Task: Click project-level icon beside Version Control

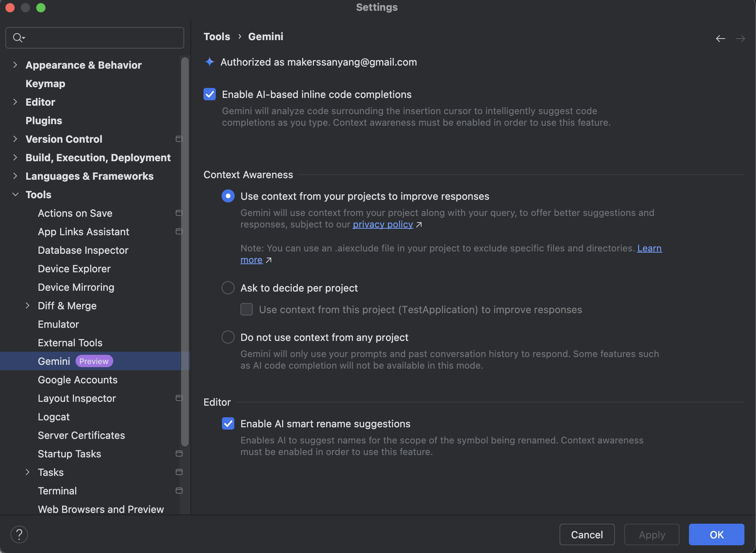Action: tap(179, 139)
